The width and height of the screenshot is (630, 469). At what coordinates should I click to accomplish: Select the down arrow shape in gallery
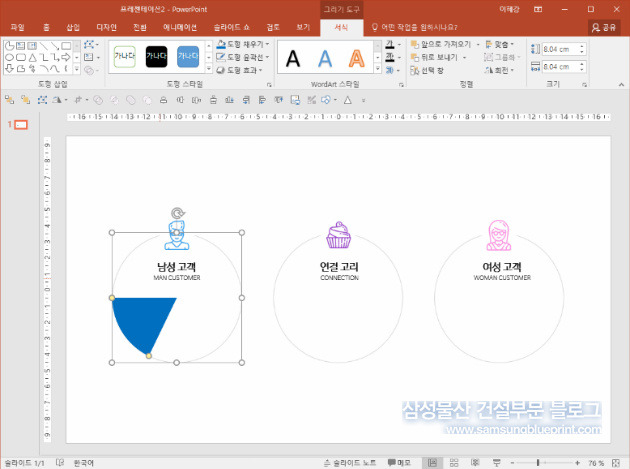(x=9, y=69)
